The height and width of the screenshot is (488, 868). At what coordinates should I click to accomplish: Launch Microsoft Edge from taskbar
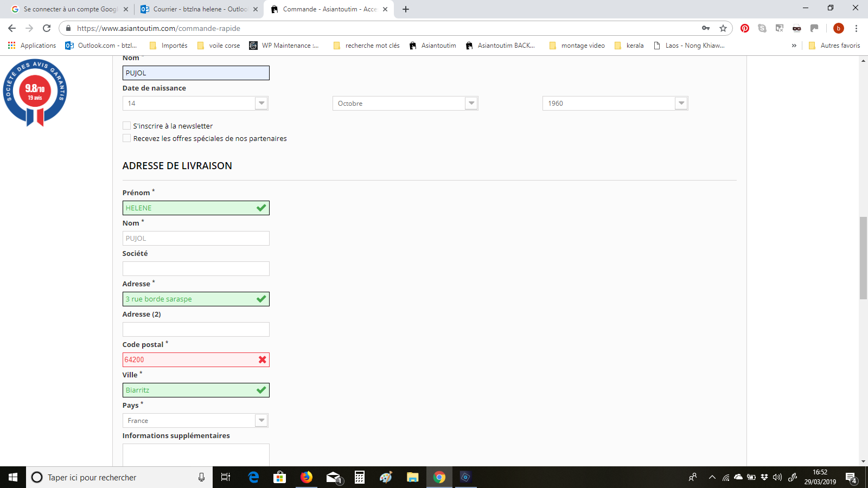[253, 477]
